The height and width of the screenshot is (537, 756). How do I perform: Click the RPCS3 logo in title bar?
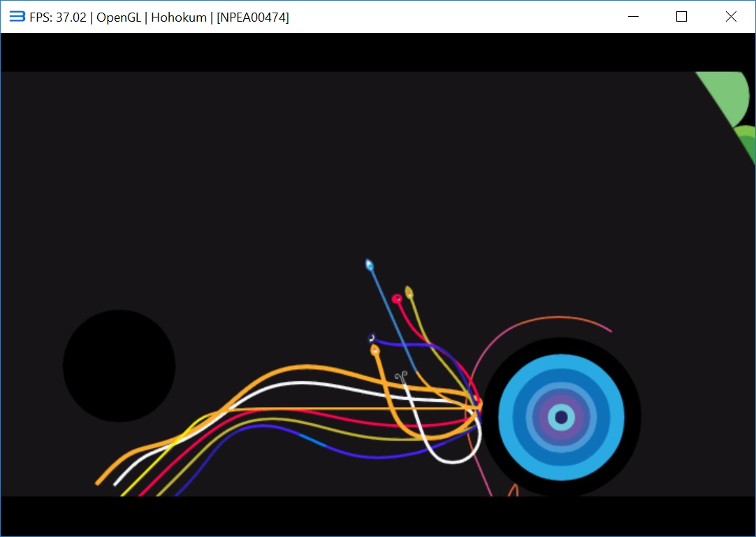(17, 17)
